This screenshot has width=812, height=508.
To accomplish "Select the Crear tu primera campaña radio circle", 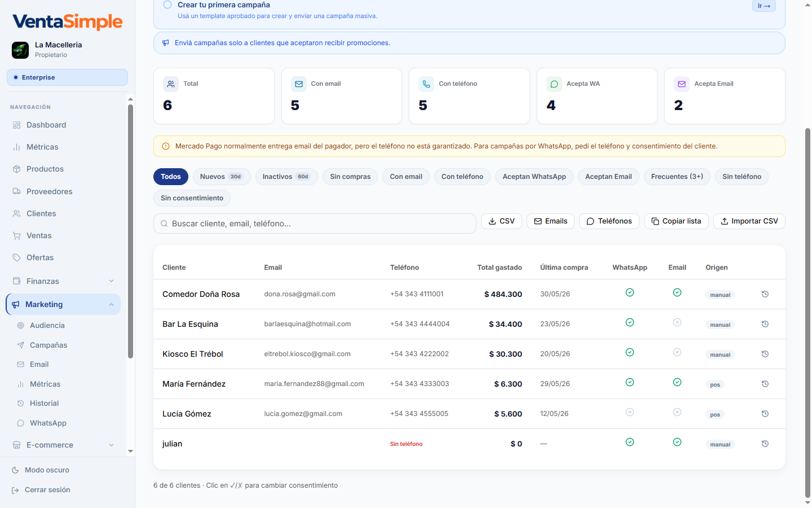I will [x=167, y=5].
